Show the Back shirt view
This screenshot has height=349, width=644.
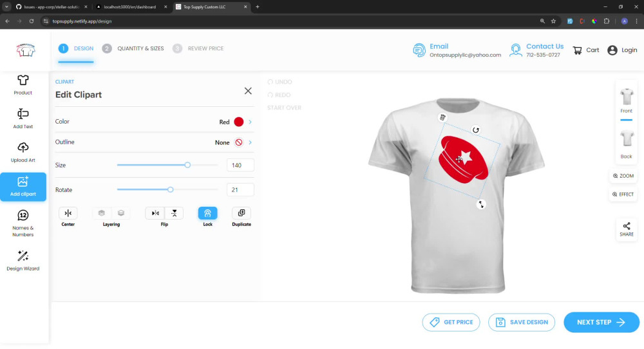627,144
